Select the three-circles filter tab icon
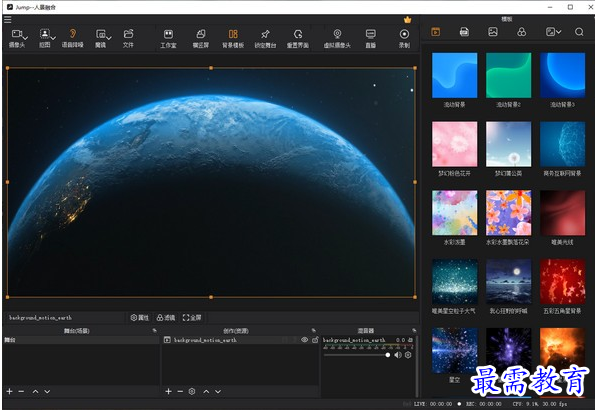This screenshot has height=412, width=595. click(x=522, y=32)
